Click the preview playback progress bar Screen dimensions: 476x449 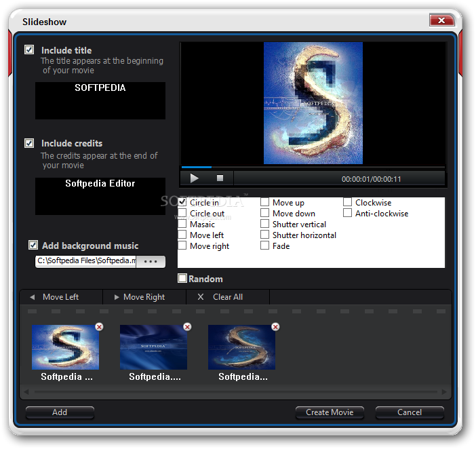click(313, 168)
